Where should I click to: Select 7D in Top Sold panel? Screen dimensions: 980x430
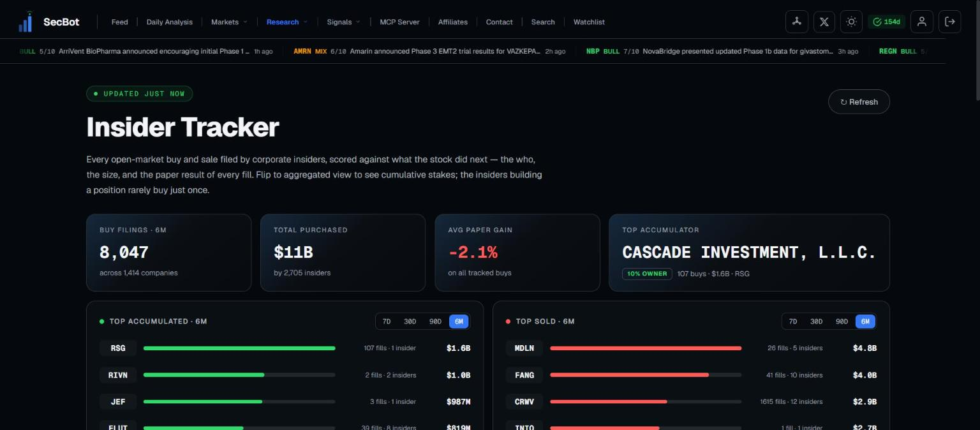pos(793,322)
